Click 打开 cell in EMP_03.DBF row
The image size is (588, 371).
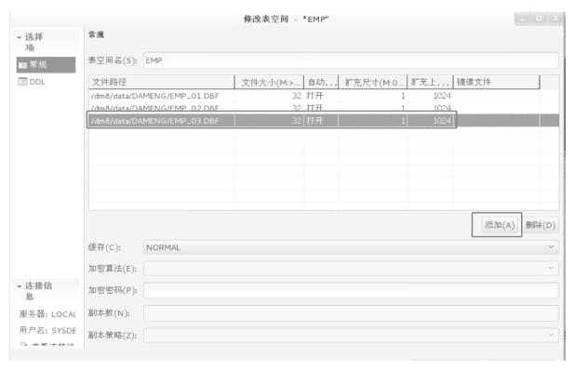point(314,121)
